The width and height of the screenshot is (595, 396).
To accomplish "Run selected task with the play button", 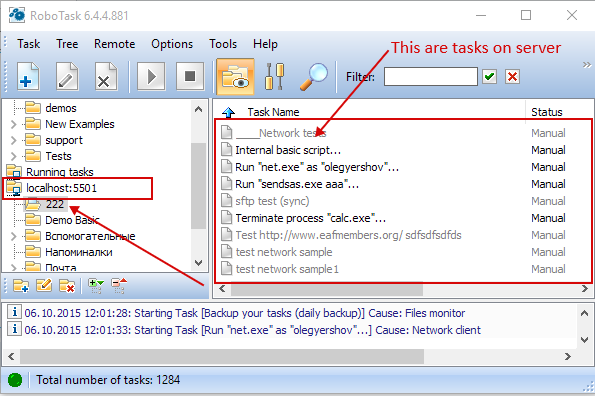I will click(x=151, y=76).
